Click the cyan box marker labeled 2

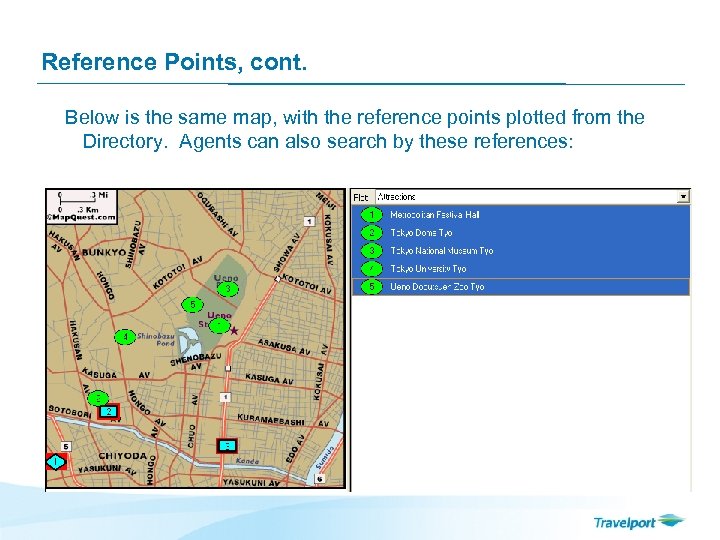109,411
